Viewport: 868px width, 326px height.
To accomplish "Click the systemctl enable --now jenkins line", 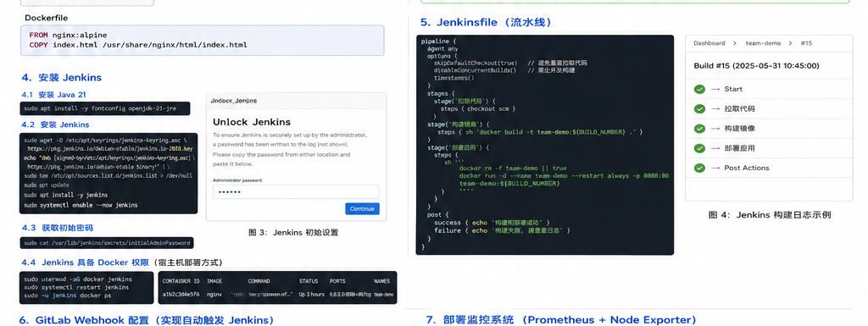I will pyautogui.click(x=81, y=205).
